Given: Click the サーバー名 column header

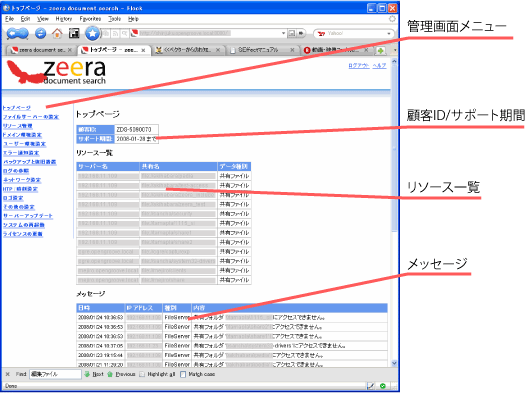Looking at the screenshot, I should (108, 166).
